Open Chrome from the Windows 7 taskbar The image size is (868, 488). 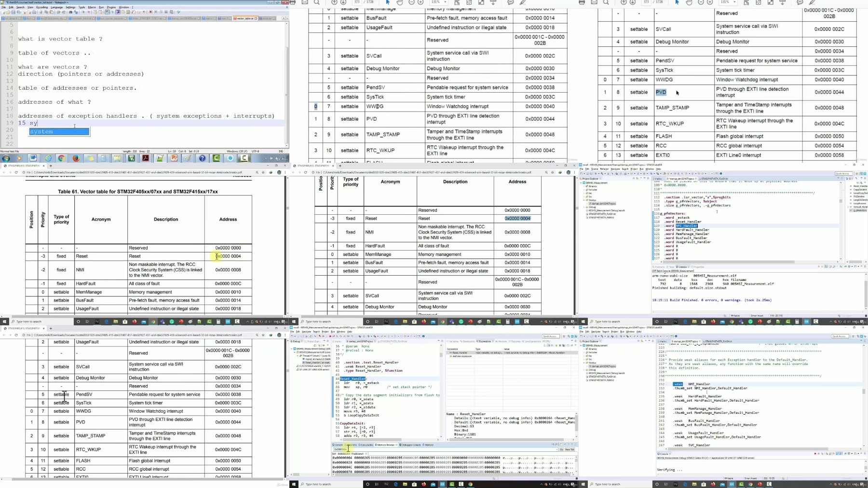click(x=61, y=158)
